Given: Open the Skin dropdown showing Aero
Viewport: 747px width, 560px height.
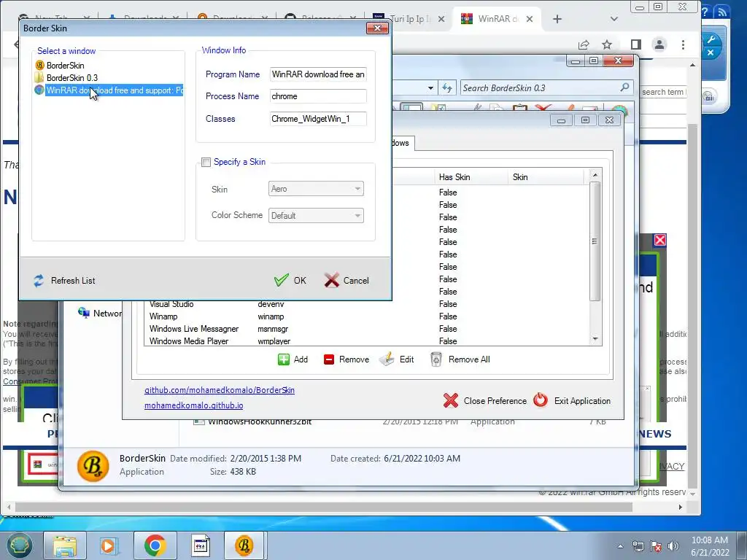Looking at the screenshot, I should pyautogui.click(x=316, y=189).
